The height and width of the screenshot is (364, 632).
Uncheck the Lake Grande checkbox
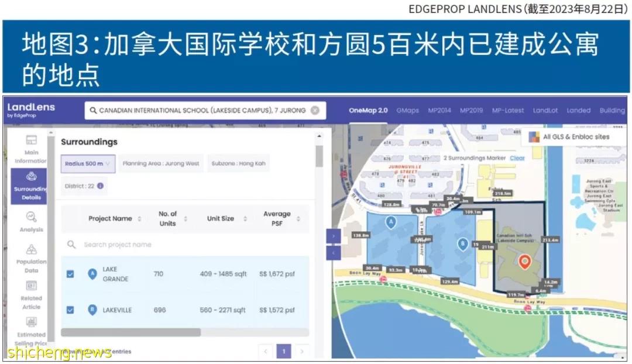[x=70, y=274]
